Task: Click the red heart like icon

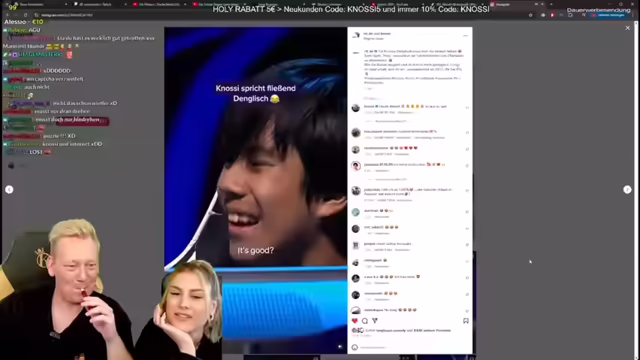Action: [355, 321]
